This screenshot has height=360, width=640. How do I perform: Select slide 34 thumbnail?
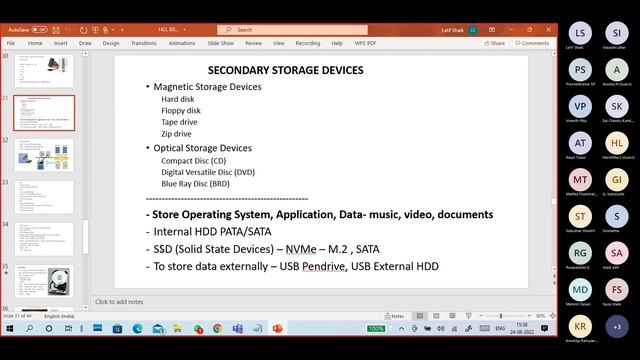[x=44, y=239]
